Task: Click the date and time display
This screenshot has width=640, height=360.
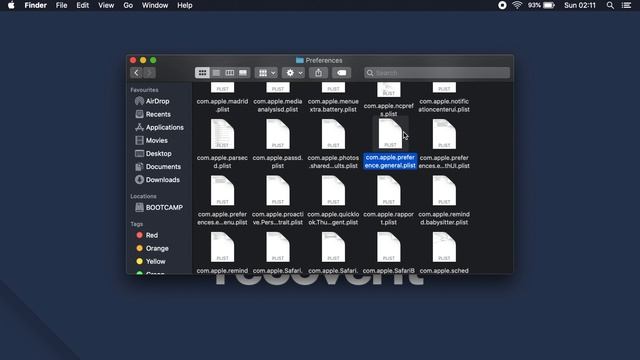Action: click(x=580, y=5)
